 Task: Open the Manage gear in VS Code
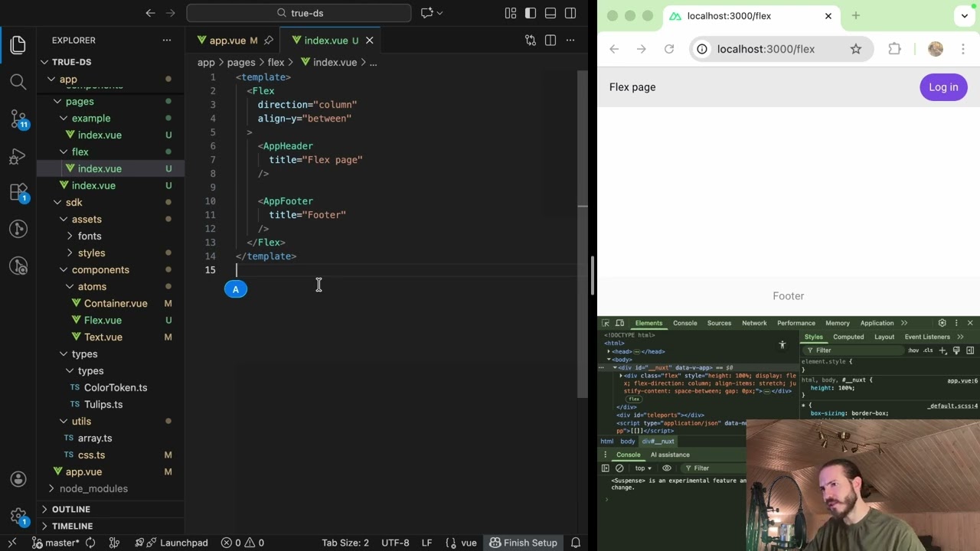pos(18,516)
